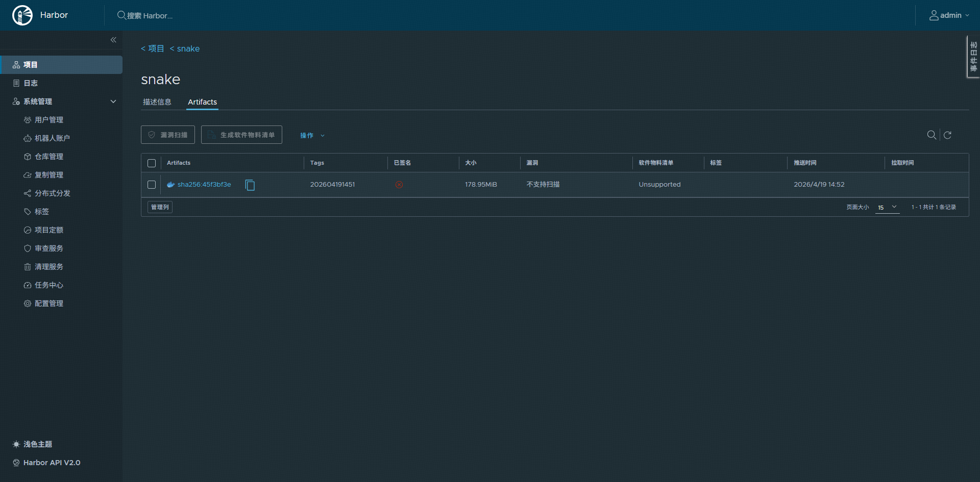This screenshot has height=482, width=980.
Task: Click the 项目定额 quota icon
Action: [x=28, y=230]
